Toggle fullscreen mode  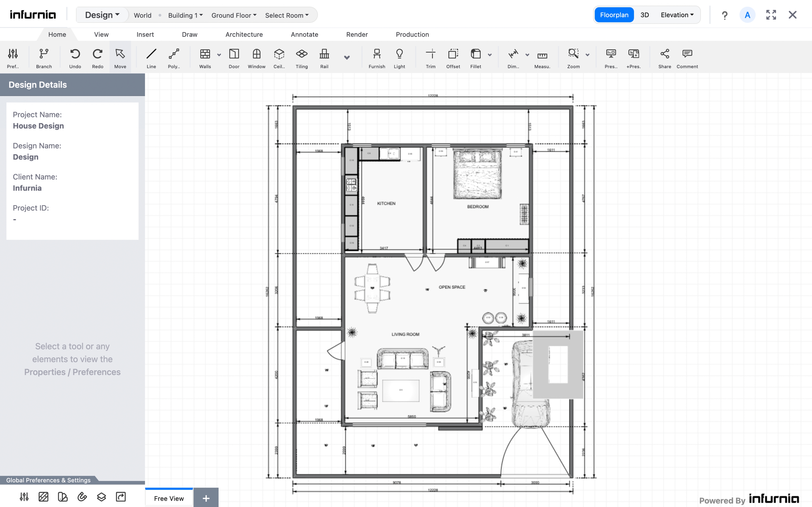point(771,15)
